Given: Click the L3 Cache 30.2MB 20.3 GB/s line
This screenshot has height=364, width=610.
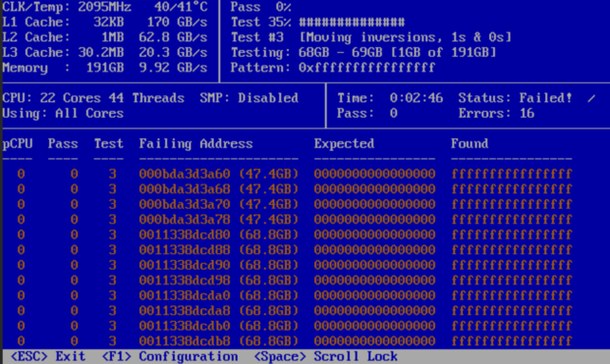Looking at the screenshot, I should (105, 52).
